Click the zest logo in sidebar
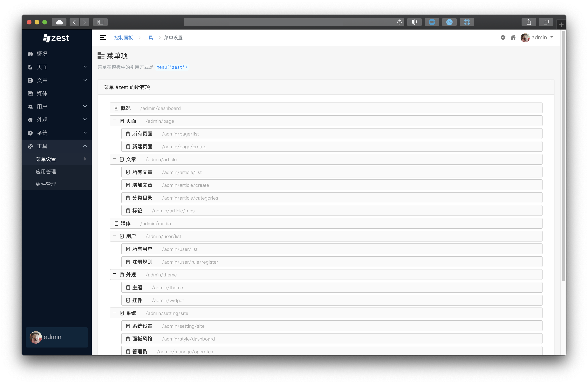 [x=56, y=38]
